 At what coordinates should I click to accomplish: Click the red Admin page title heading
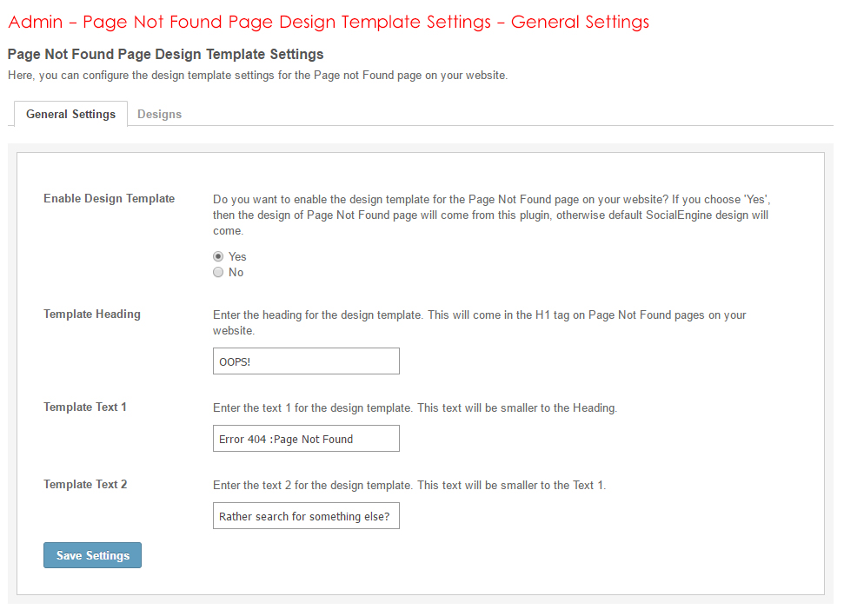tap(328, 22)
